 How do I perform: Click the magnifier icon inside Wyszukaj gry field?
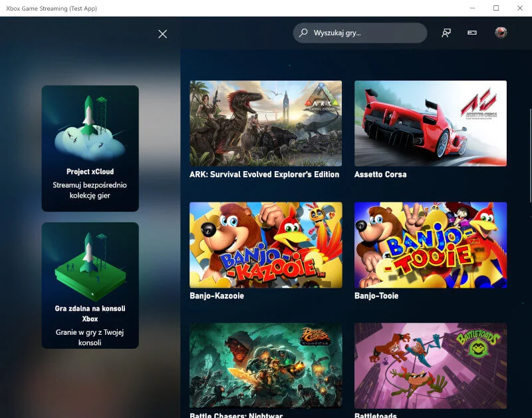[303, 32]
